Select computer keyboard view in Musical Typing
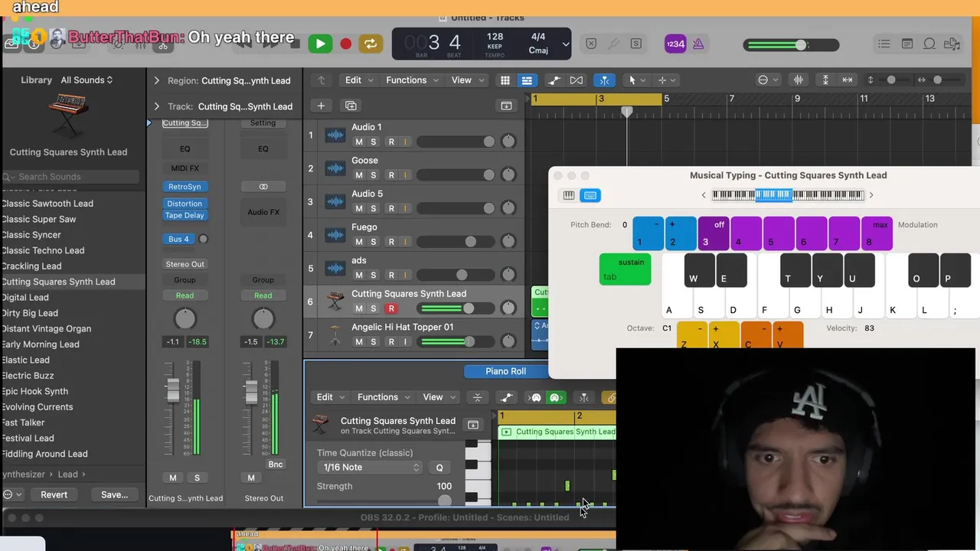Viewport: 980px width, 551px height. click(590, 195)
